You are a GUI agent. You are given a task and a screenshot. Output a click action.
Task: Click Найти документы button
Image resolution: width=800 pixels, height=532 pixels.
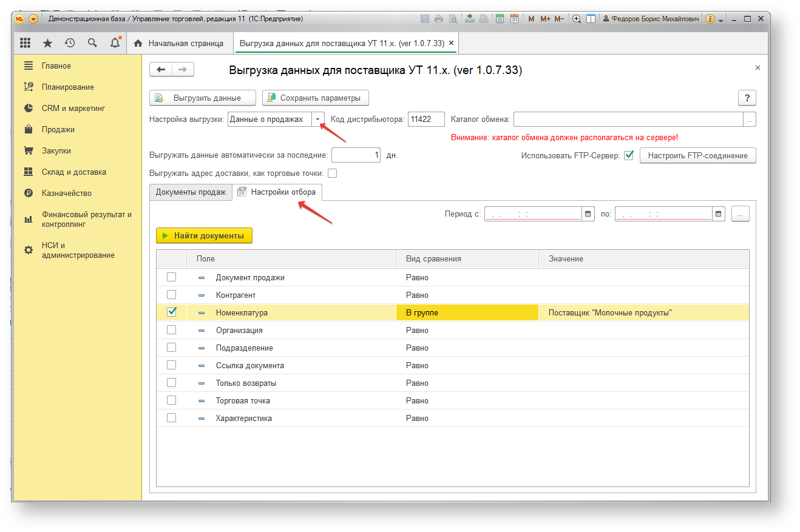coord(204,235)
